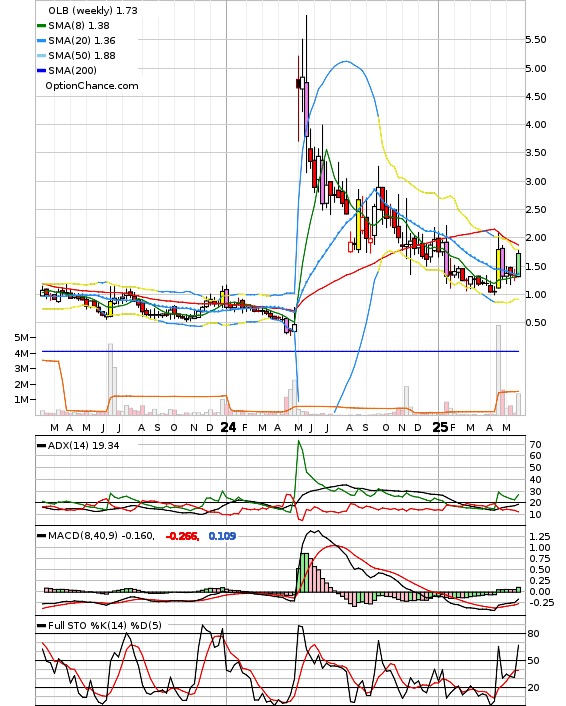Screen dimensions: 566x706
Task: Click the SMA(20) 1.36 legend label
Action: pyautogui.click(x=82, y=41)
